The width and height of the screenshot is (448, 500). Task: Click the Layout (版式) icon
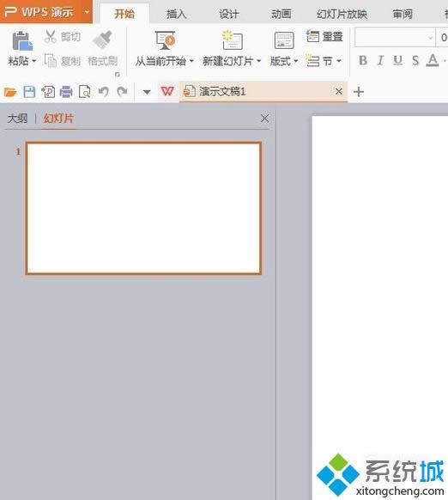point(284,40)
